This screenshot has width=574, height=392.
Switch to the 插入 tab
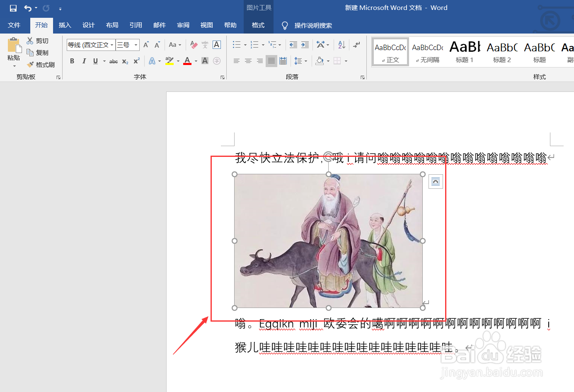click(x=65, y=25)
